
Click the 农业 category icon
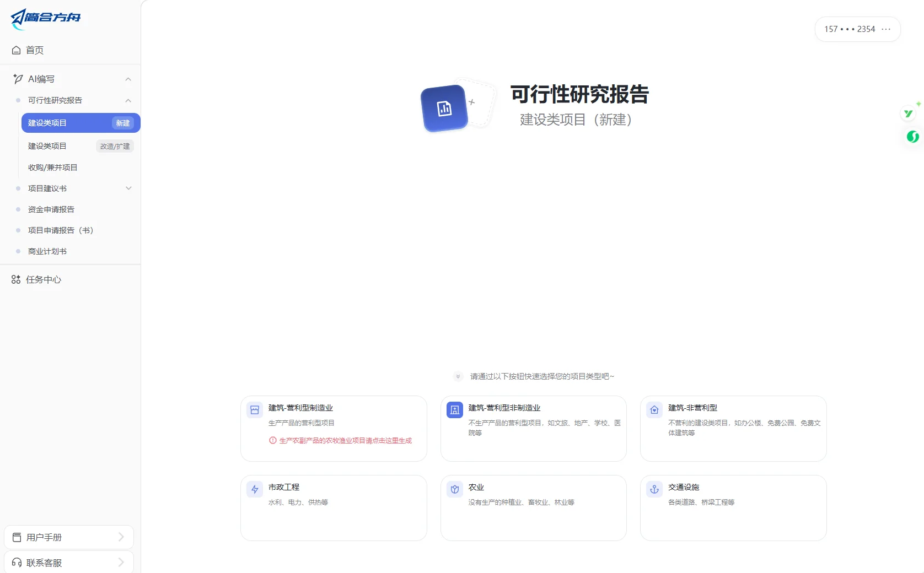454,489
